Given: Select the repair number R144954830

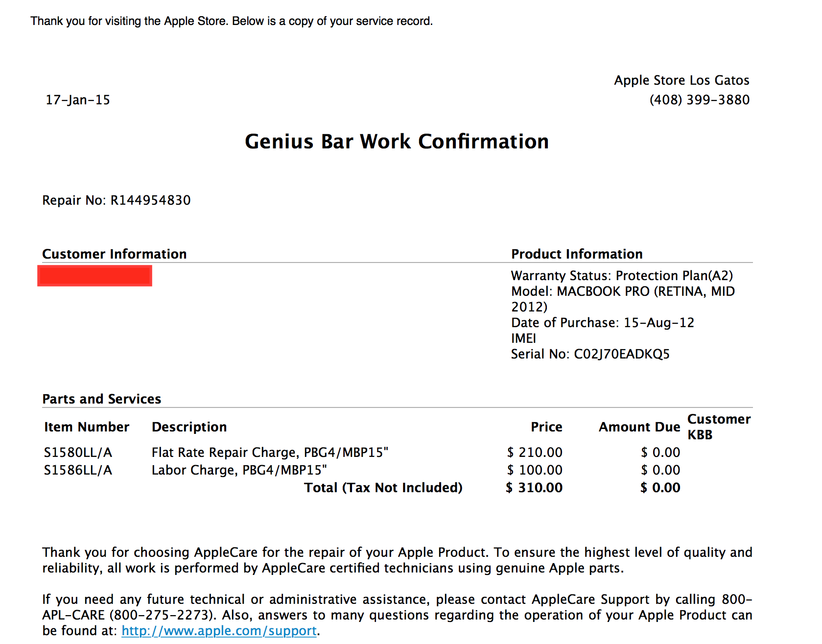Looking at the screenshot, I should pyautogui.click(x=151, y=200).
